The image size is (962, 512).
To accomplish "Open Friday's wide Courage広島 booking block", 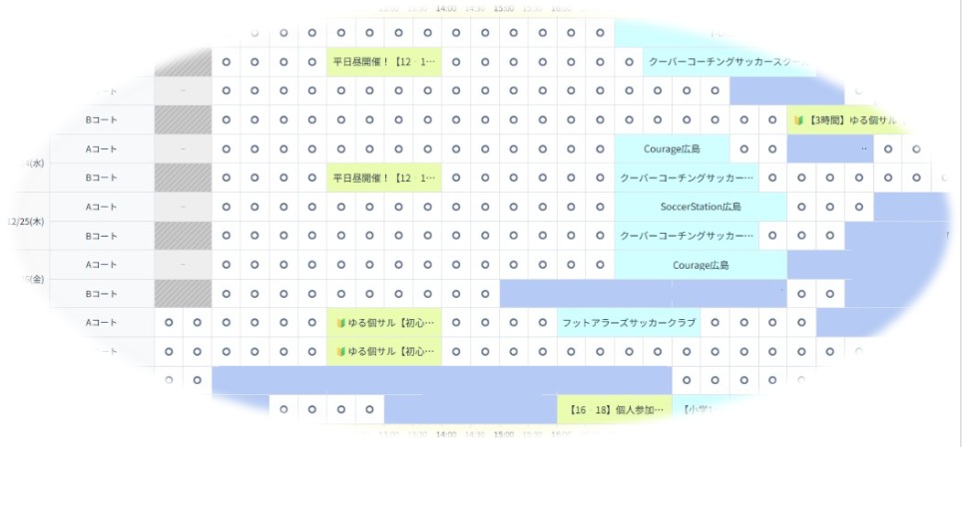I will pos(700,265).
